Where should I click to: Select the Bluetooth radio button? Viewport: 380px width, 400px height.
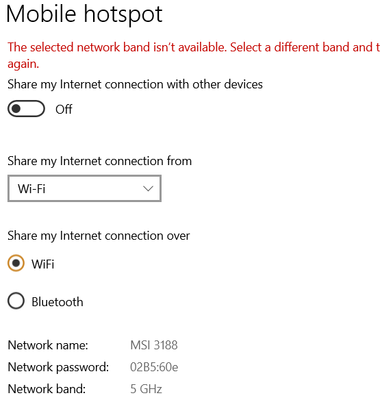(16, 301)
